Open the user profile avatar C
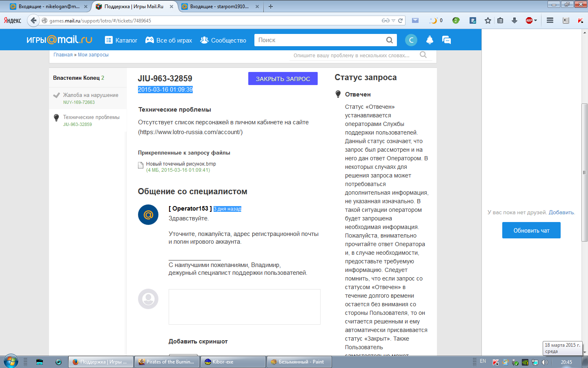 [x=411, y=40]
